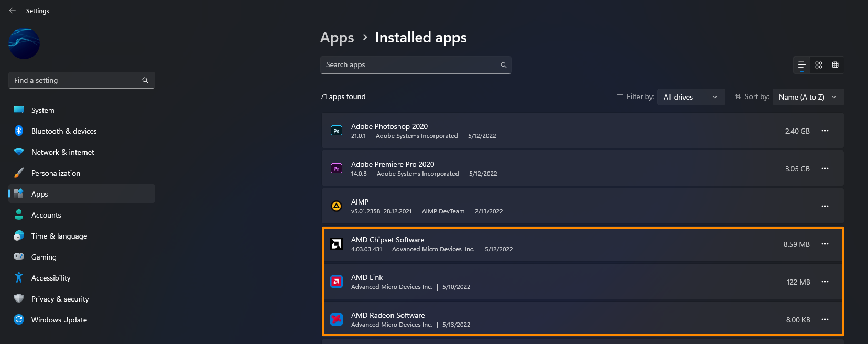Click the Time & language clock icon

[x=19, y=235]
